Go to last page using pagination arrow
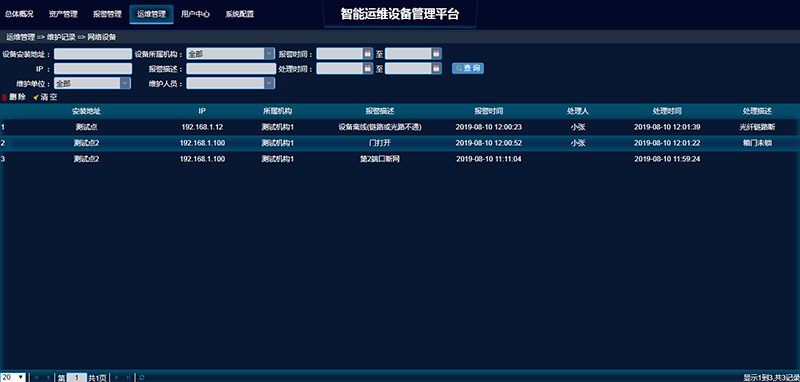800x382 pixels. point(129,378)
